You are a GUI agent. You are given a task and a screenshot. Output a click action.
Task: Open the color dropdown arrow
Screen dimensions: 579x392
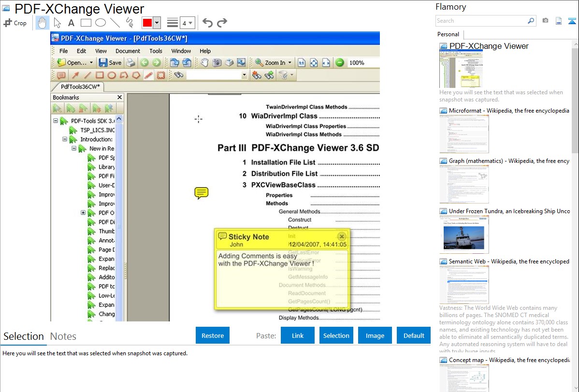157,23
